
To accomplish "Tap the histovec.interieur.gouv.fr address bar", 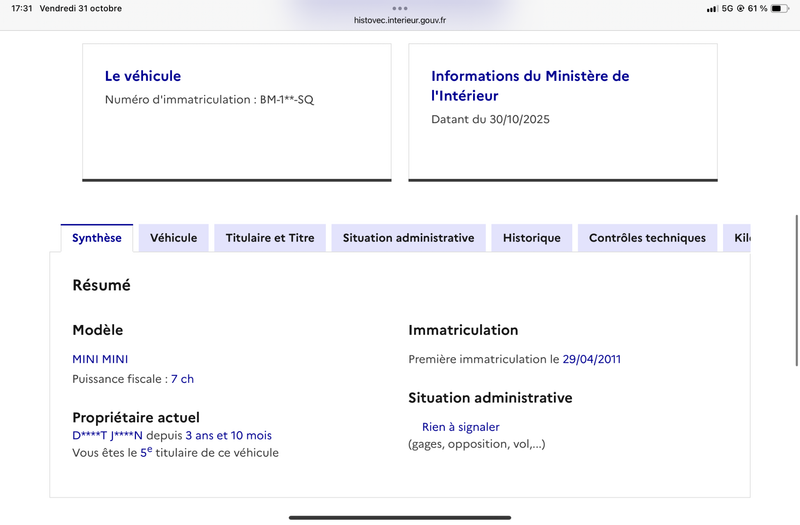I will (x=400, y=20).
